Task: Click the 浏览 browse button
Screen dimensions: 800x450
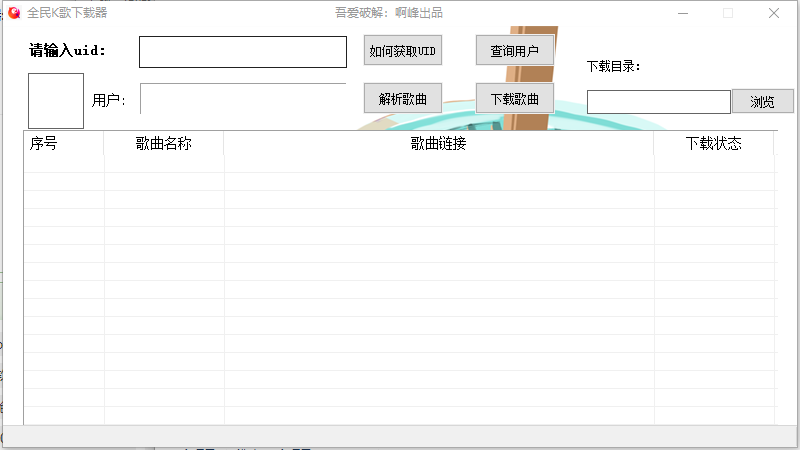Action: point(762,102)
